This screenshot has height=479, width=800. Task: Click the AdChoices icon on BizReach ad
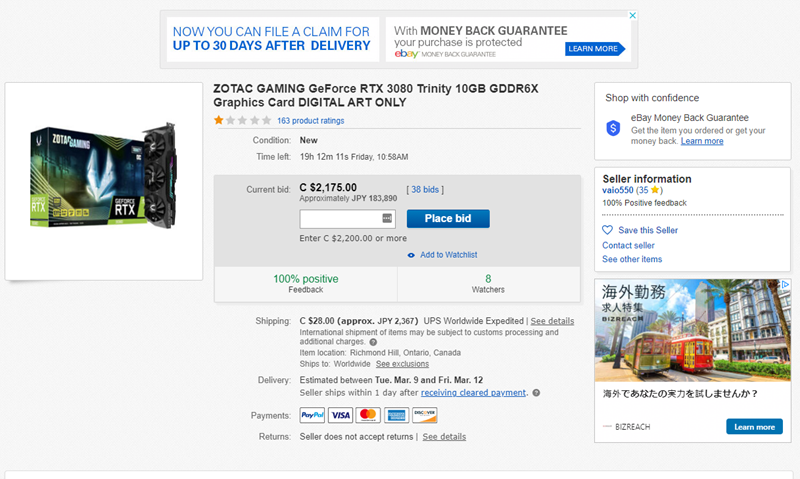[785, 284]
